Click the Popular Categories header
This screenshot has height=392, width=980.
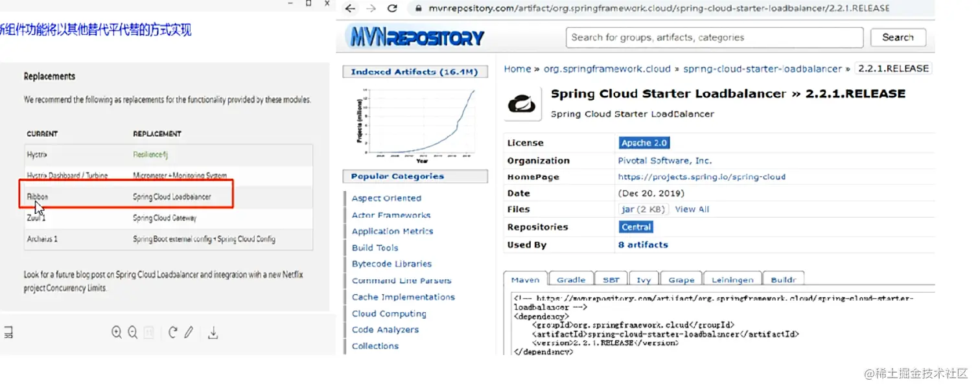pyautogui.click(x=415, y=176)
